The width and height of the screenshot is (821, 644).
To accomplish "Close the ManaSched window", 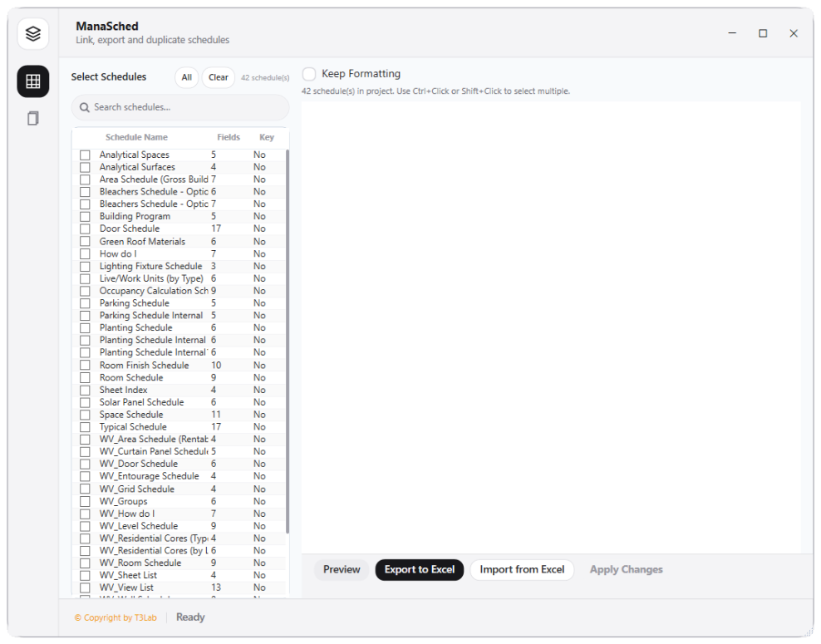I will [794, 33].
